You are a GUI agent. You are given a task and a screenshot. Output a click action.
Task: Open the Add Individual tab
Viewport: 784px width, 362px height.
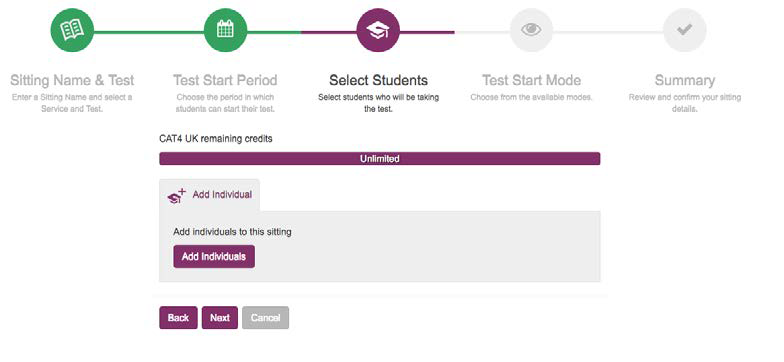210,195
